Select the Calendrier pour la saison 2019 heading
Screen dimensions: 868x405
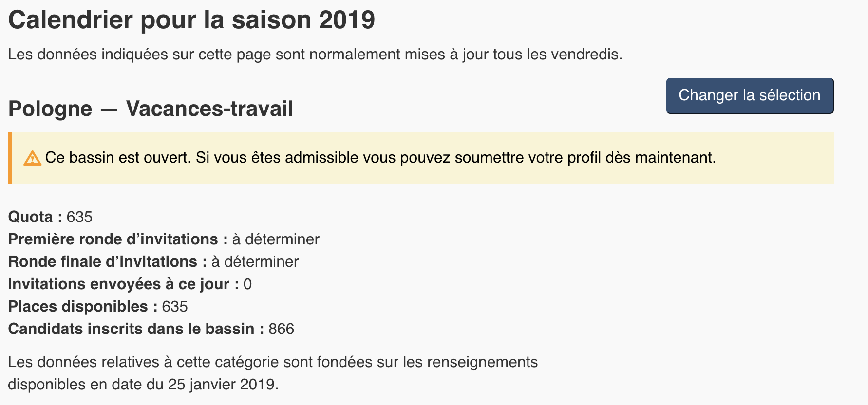(191, 20)
